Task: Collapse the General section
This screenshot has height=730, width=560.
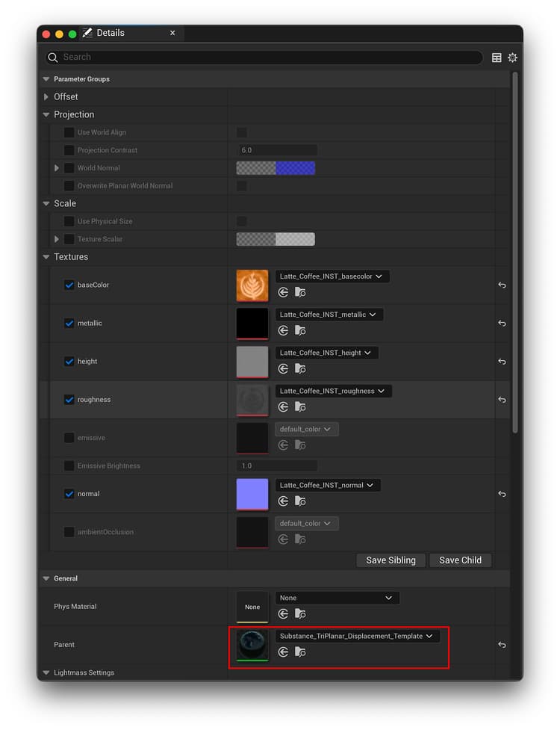Action: point(46,578)
